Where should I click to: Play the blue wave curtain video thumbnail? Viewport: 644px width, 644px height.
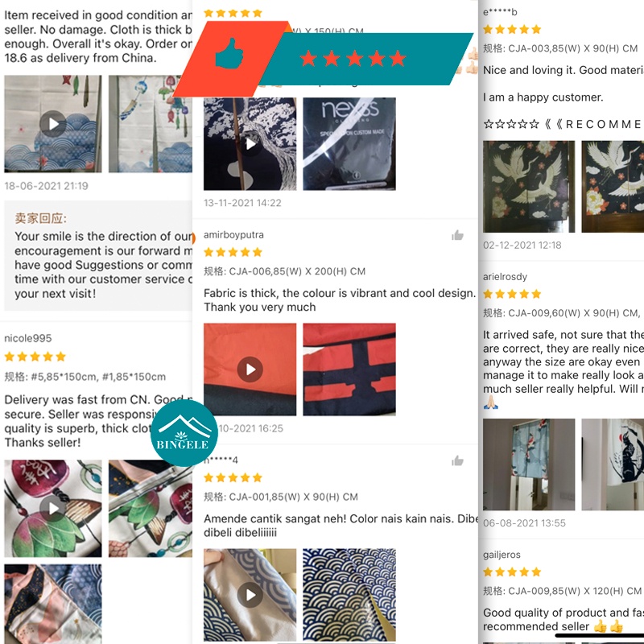tap(53, 123)
